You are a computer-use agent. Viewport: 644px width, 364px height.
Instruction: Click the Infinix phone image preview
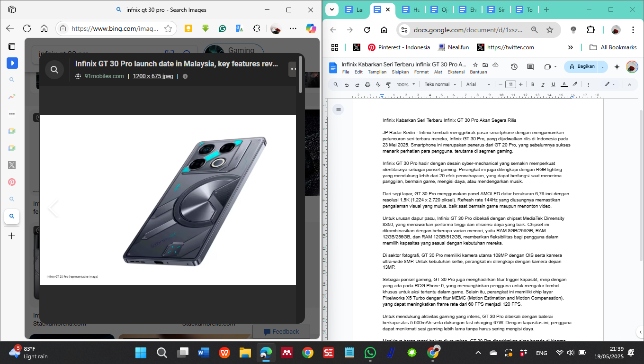tap(168, 200)
